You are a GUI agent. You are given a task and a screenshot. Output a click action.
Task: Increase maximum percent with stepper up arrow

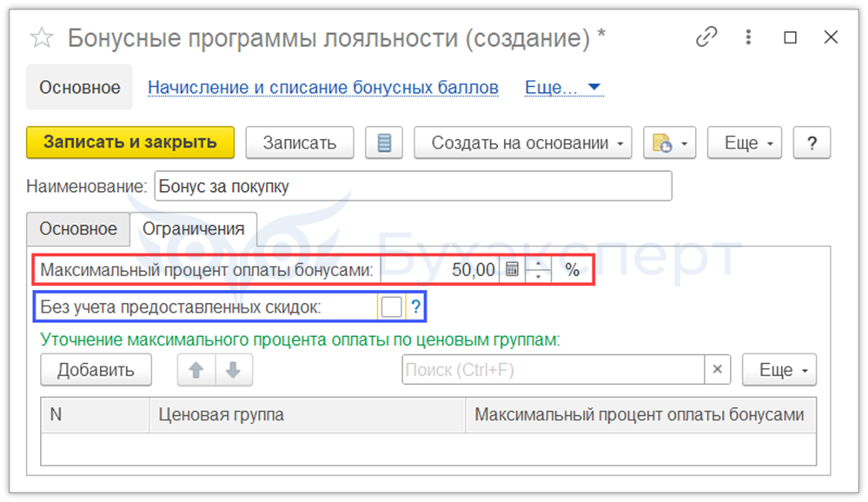(x=539, y=264)
